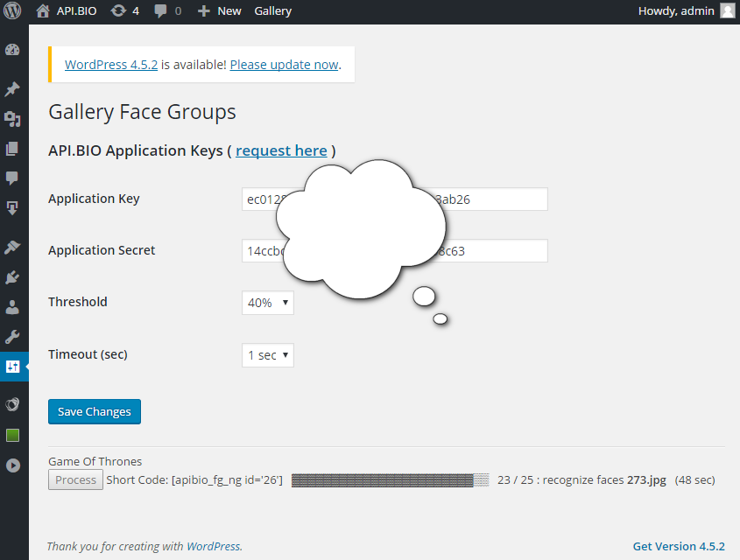
Task: Click the face recognition progress bar
Action: click(x=391, y=480)
